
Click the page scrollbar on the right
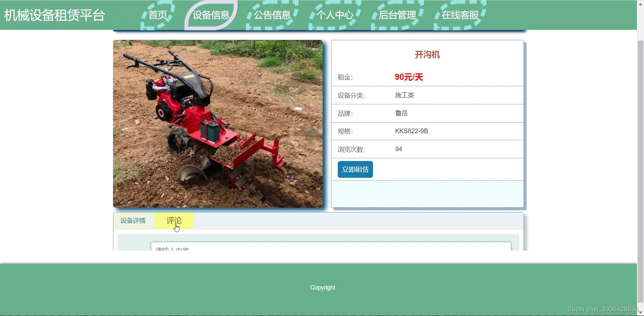[640, 164]
